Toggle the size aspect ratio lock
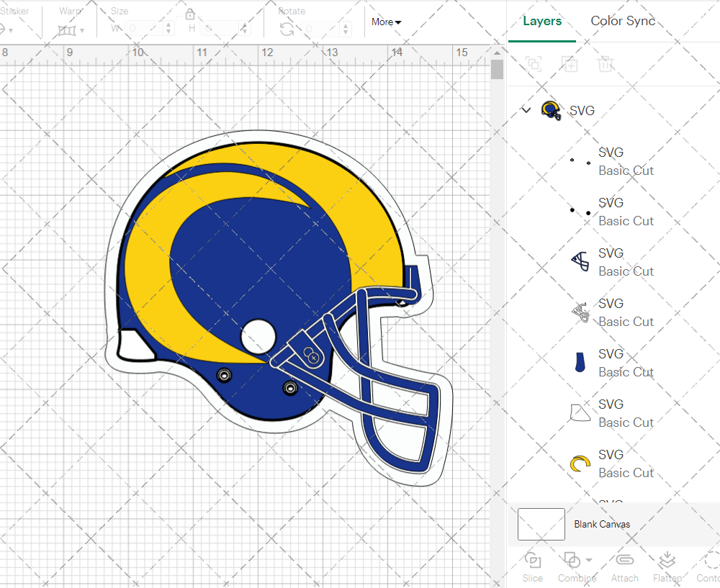The image size is (720, 588). click(x=190, y=14)
